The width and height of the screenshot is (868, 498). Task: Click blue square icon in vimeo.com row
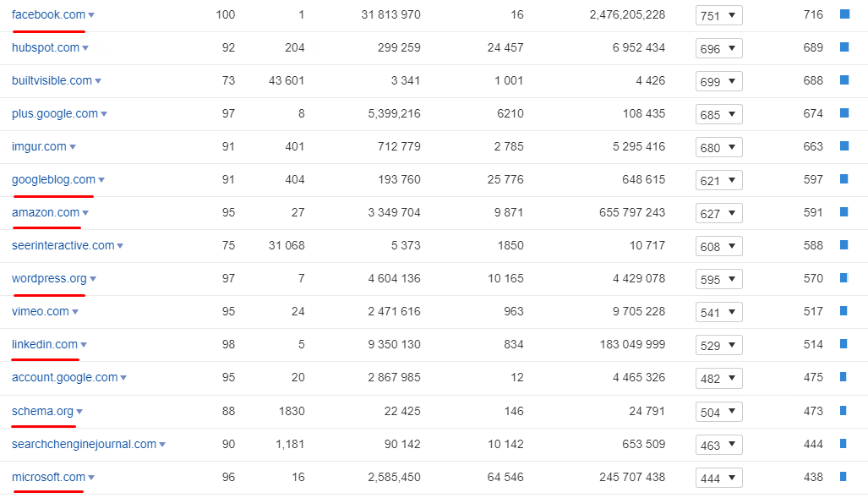(843, 311)
